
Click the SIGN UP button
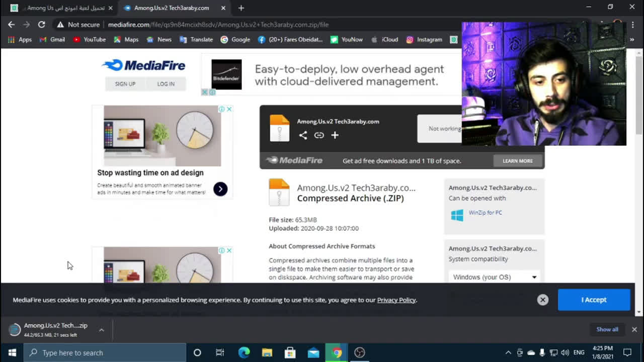[125, 84]
